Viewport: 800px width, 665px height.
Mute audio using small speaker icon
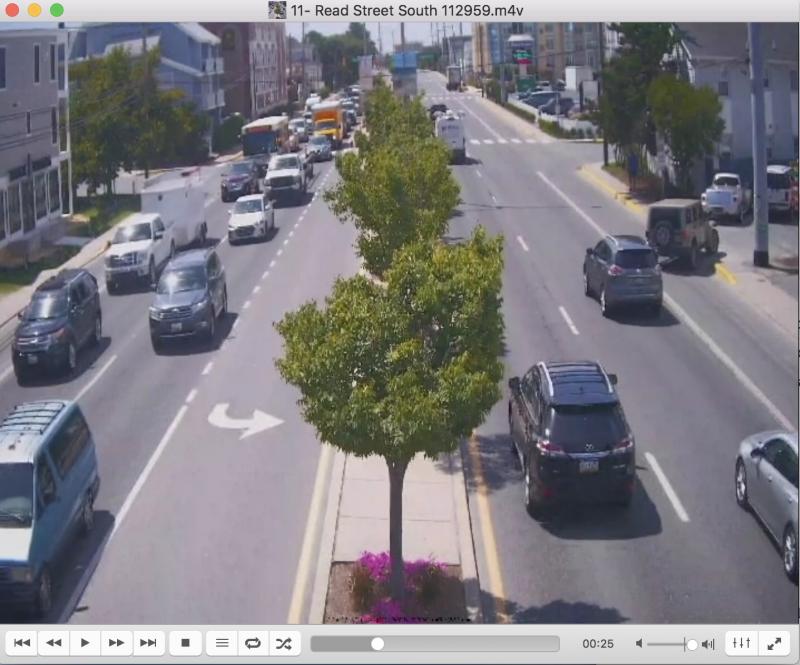pos(639,644)
